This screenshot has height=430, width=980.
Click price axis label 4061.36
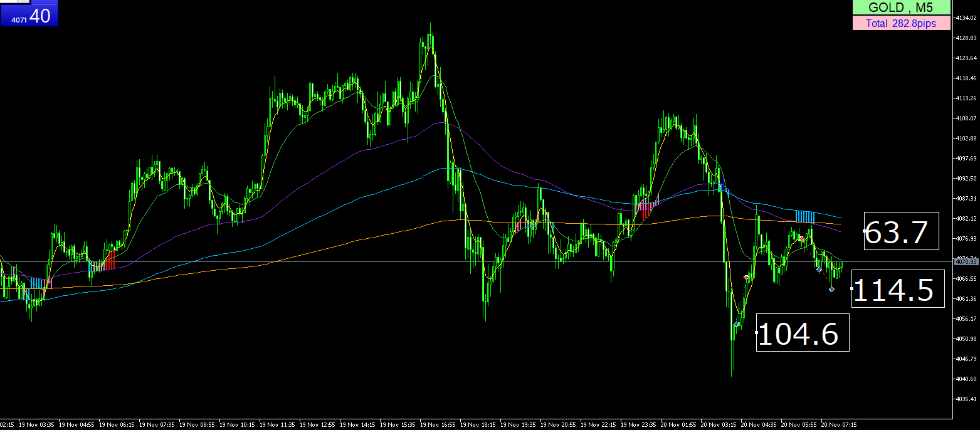(967, 299)
